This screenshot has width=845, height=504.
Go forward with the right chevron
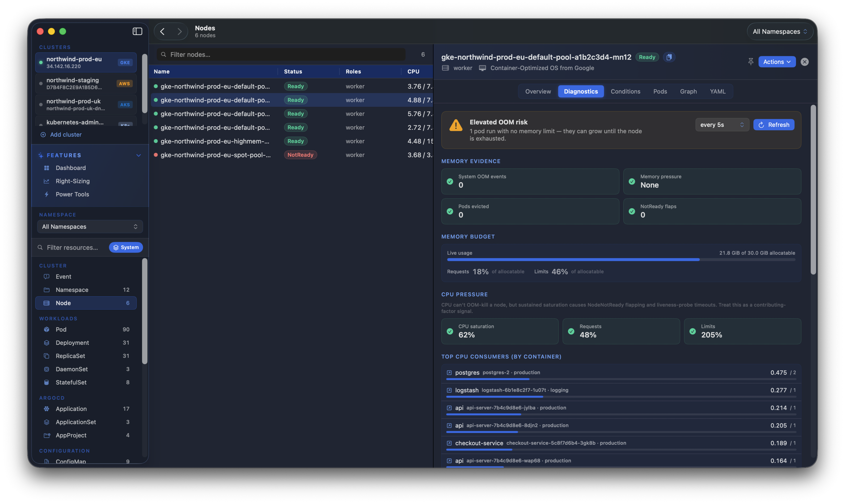pos(179,32)
